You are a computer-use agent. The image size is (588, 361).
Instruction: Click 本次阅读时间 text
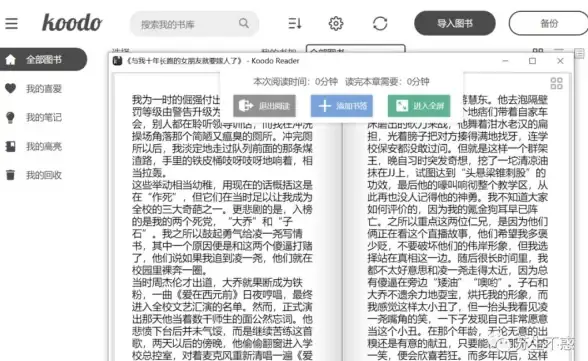[x=296, y=81]
